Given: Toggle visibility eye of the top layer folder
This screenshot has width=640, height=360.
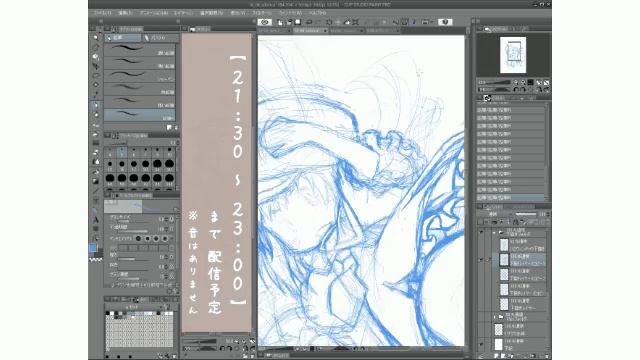Looking at the screenshot, I should [x=482, y=232].
